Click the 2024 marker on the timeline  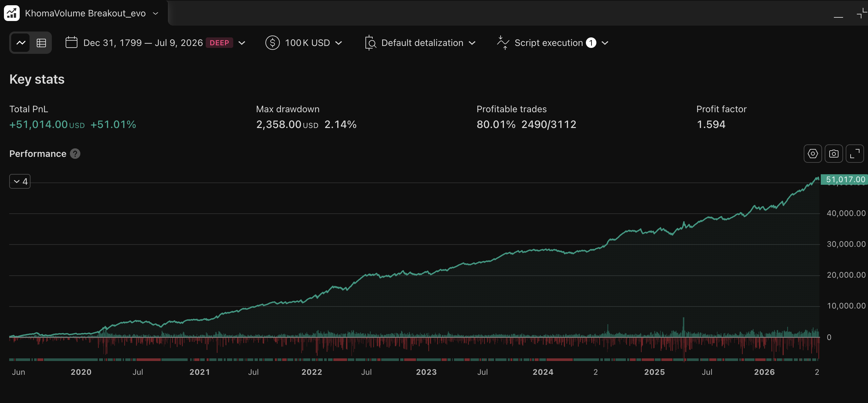click(x=543, y=372)
